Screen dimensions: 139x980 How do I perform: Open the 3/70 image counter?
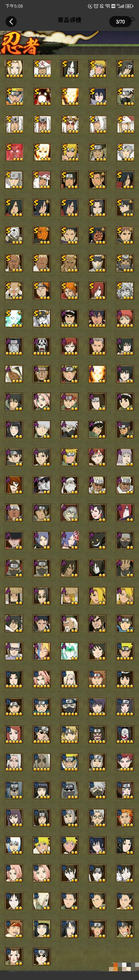(x=120, y=22)
